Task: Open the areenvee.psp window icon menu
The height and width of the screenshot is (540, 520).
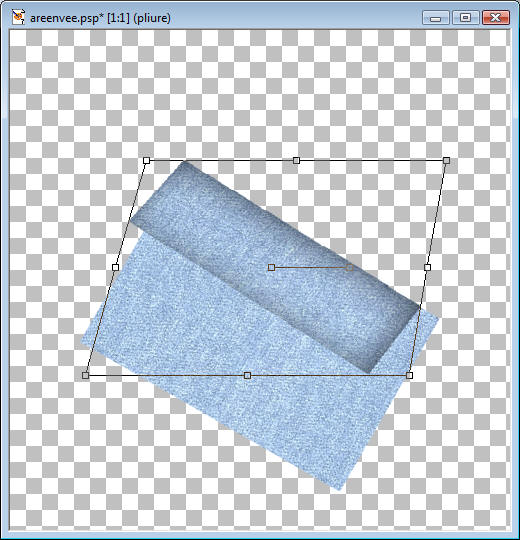Action: click(x=18, y=17)
